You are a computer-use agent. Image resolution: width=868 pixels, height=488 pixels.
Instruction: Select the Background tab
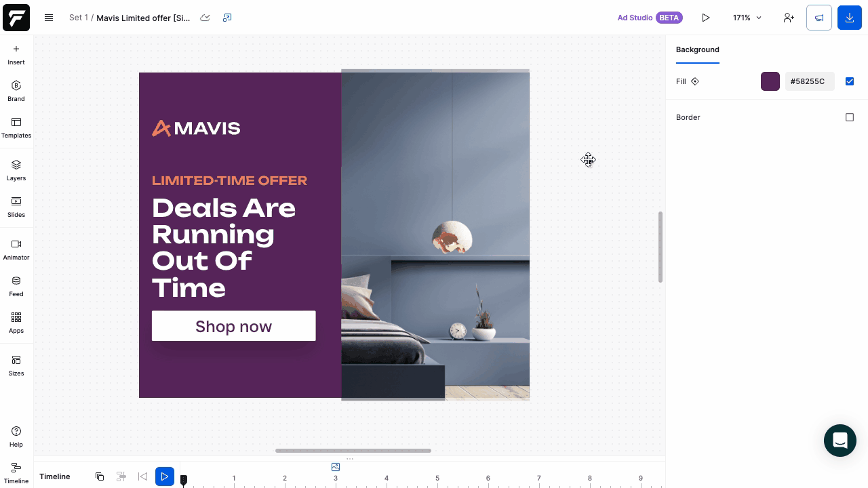pyautogui.click(x=698, y=49)
